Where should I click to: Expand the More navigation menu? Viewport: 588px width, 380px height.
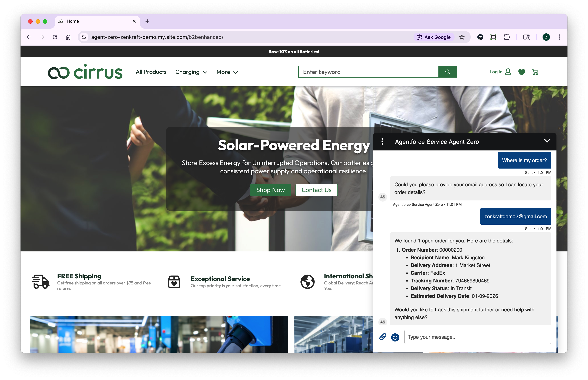227,72
